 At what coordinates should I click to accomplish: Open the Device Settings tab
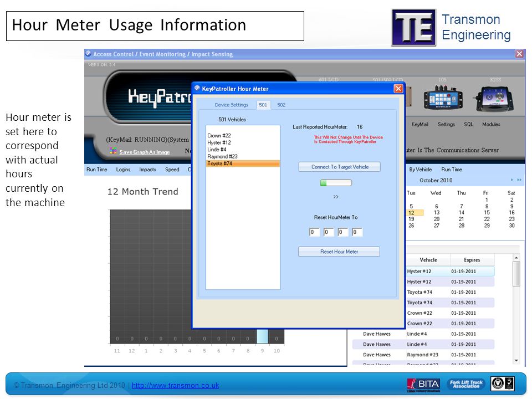point(232,105)
